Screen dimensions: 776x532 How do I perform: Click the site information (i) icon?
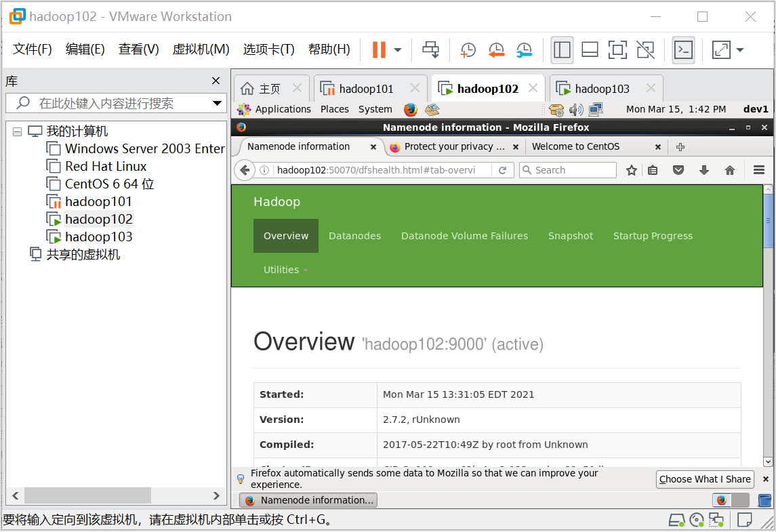click(264, 170)
